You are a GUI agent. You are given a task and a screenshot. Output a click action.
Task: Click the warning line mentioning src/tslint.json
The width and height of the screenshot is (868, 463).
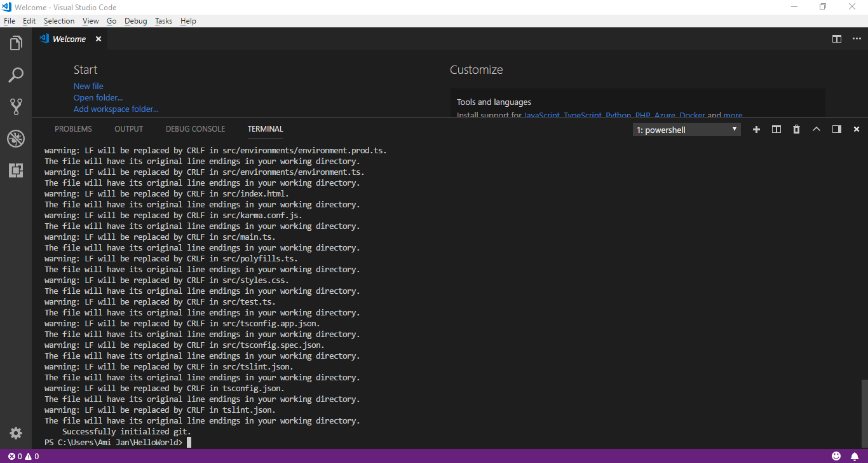click(x=169, y=366)
